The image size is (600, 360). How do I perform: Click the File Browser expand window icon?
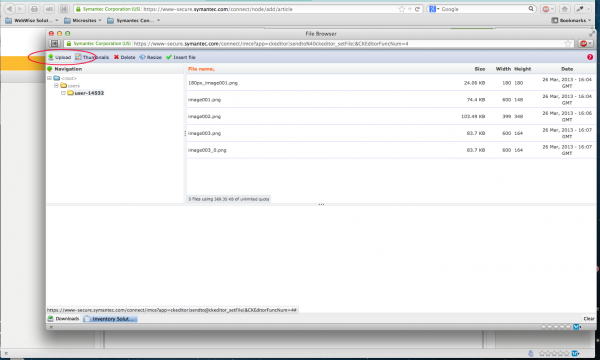592,34
